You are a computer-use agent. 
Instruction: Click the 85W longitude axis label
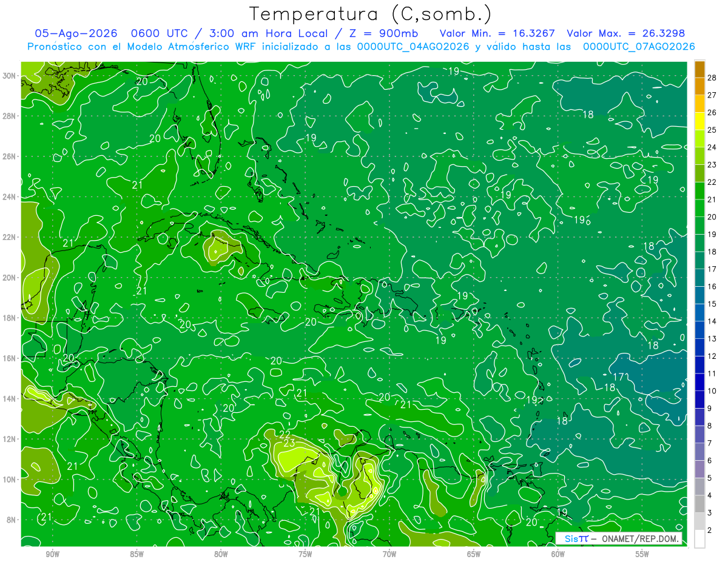[136, 555]
